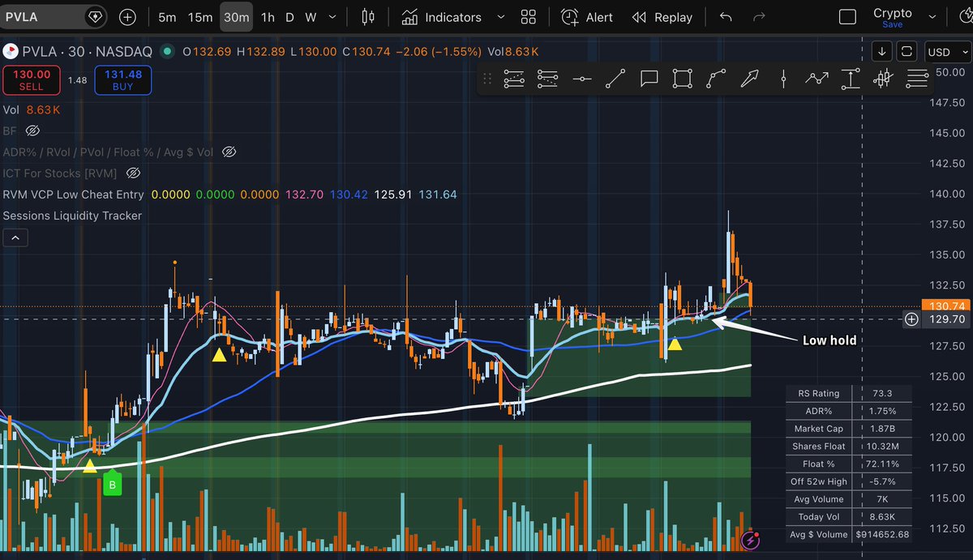Save the Crypto layout
The image size is (973, 560).
892,25
